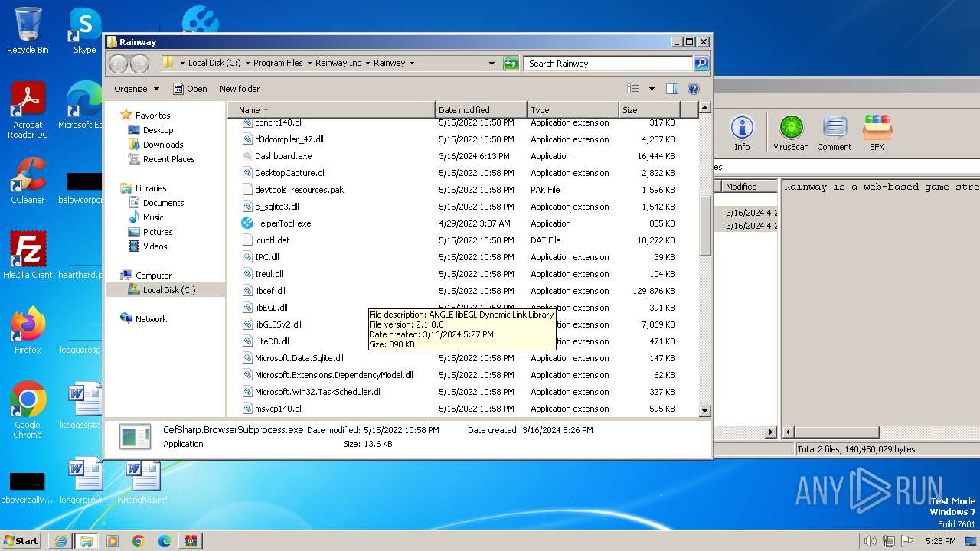Click the Info icon in WinRAR window
980x551 pixels.
pyautogui.click(x=742, y=132)
